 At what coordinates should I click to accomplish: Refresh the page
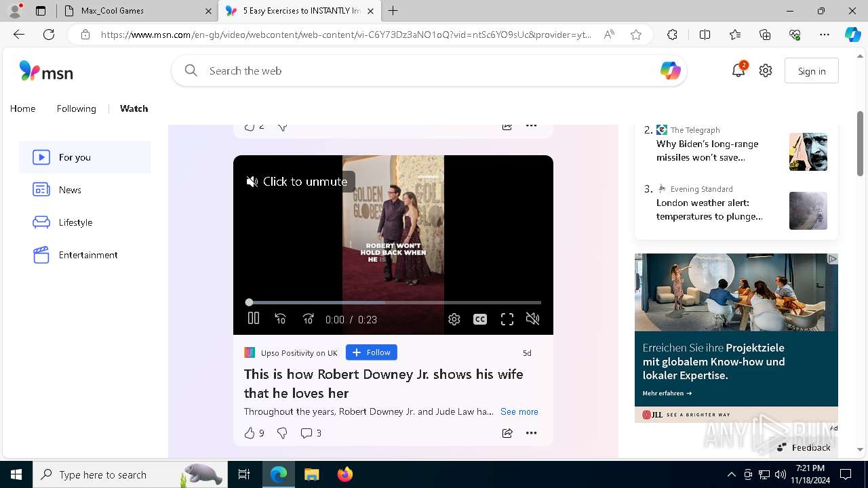pyautogui.click(x=49, y=35)
